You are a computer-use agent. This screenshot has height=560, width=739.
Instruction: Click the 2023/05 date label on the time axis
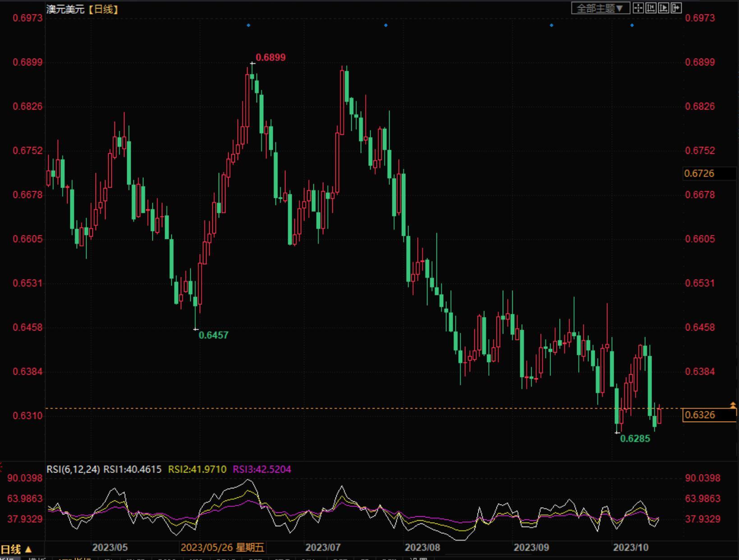(110, 547)
